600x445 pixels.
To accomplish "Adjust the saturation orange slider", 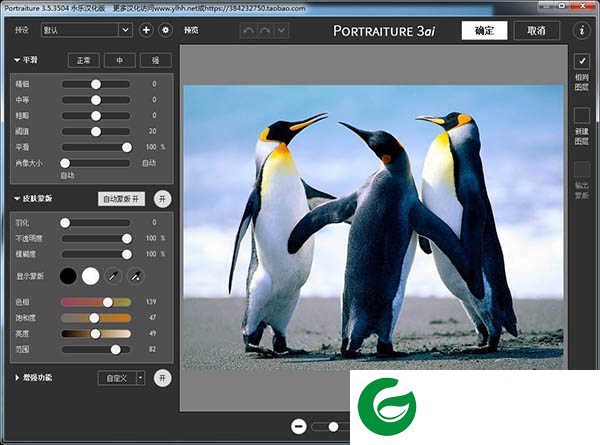I will (96, 318).
